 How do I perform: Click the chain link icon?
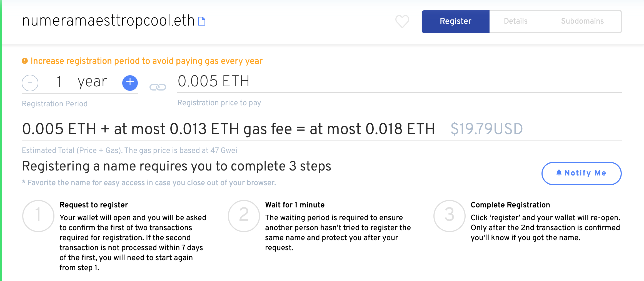(x=158, y=87)
